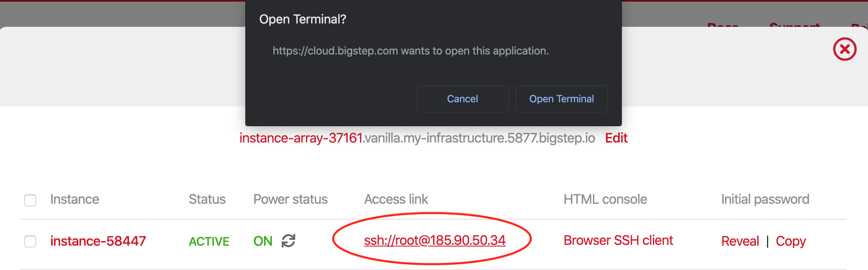
Task: Open the instance-array-37161 hostname link
Action: pos(301,138)
